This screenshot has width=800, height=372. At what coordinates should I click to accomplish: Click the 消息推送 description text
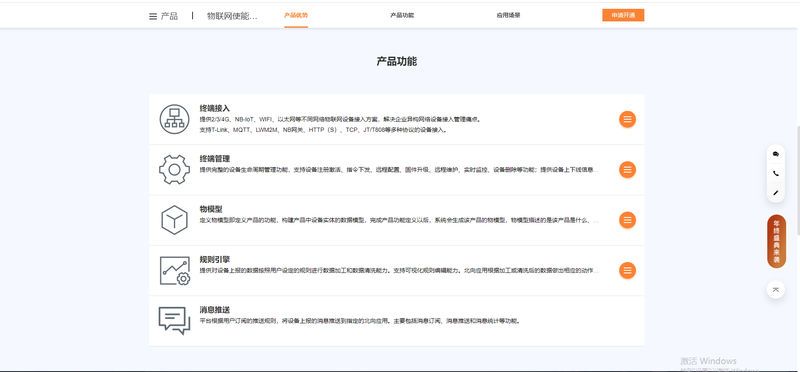tap(360, 321)
